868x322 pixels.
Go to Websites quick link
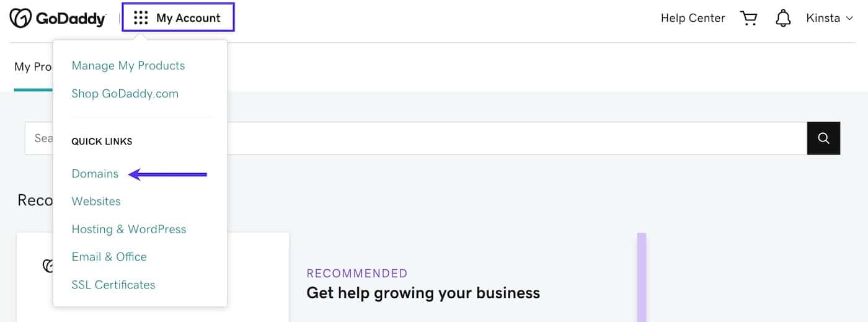pos(96,201)
